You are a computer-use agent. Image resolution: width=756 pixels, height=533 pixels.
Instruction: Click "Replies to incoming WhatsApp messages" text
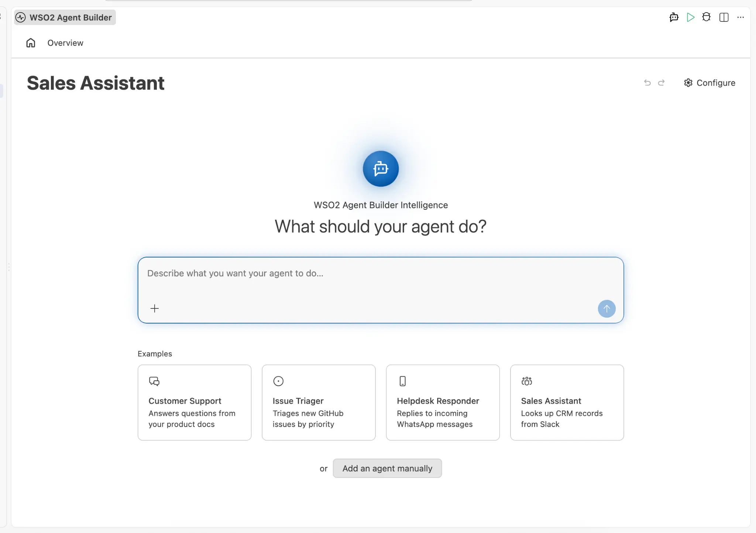(434, 419)
